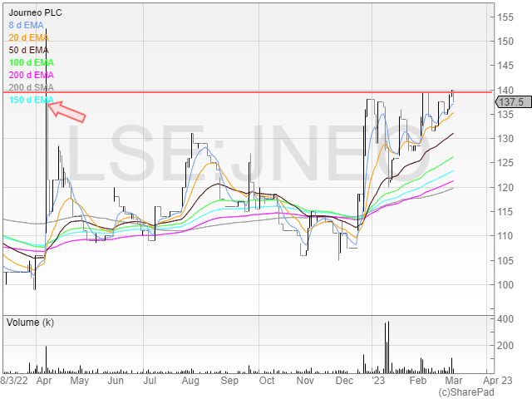Click the 130 price axis label

point(505,139)
